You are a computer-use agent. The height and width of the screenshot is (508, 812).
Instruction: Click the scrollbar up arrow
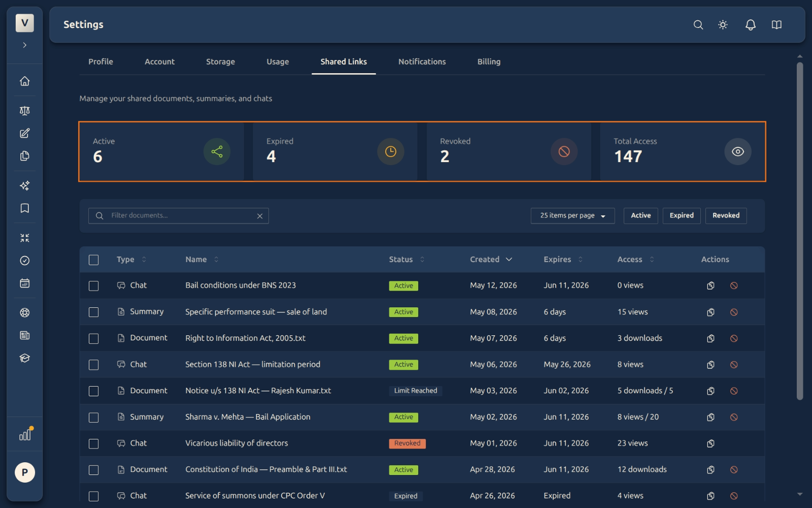click(800, 56)
